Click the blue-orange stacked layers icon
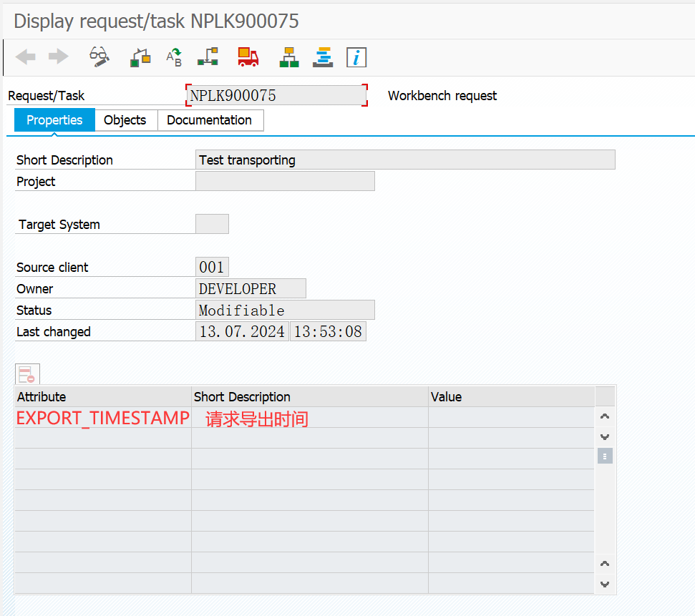695x616 pixels. pos(323,57)
